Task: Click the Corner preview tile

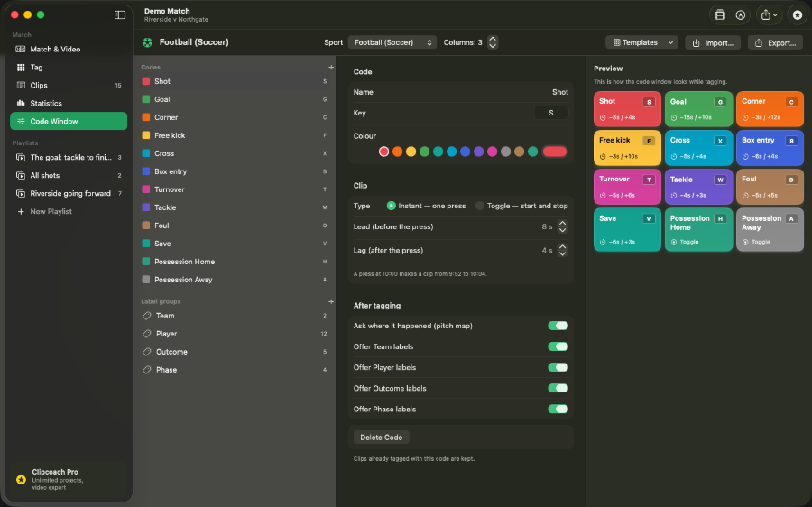Action: (770, 109)
